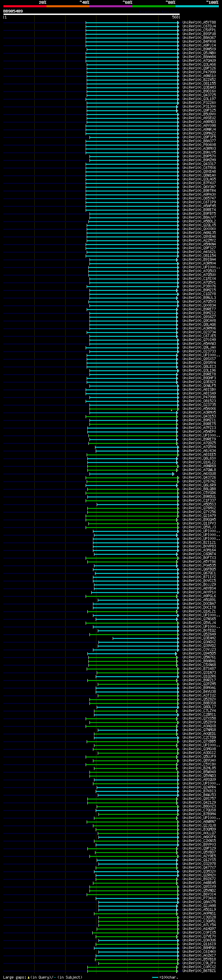The image size is (222, 980).
Task: Select the query label BB905409
Action: click(13, 11)
